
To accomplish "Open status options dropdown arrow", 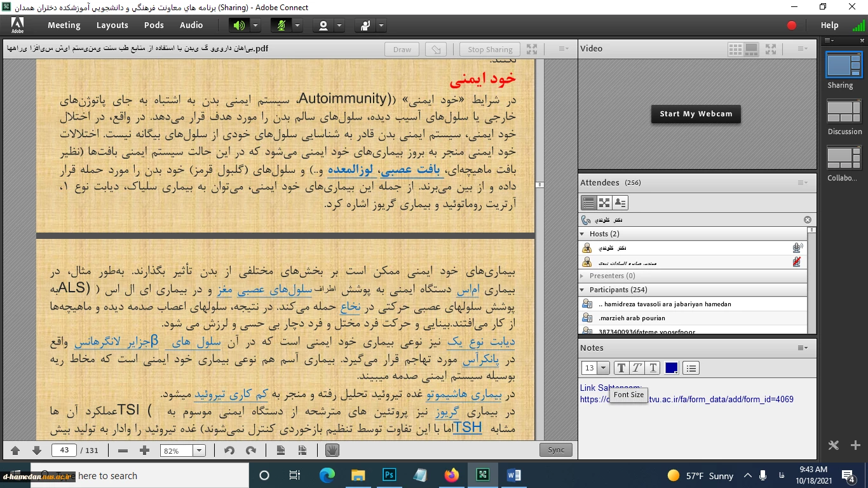I will click(x=381, y=25).
